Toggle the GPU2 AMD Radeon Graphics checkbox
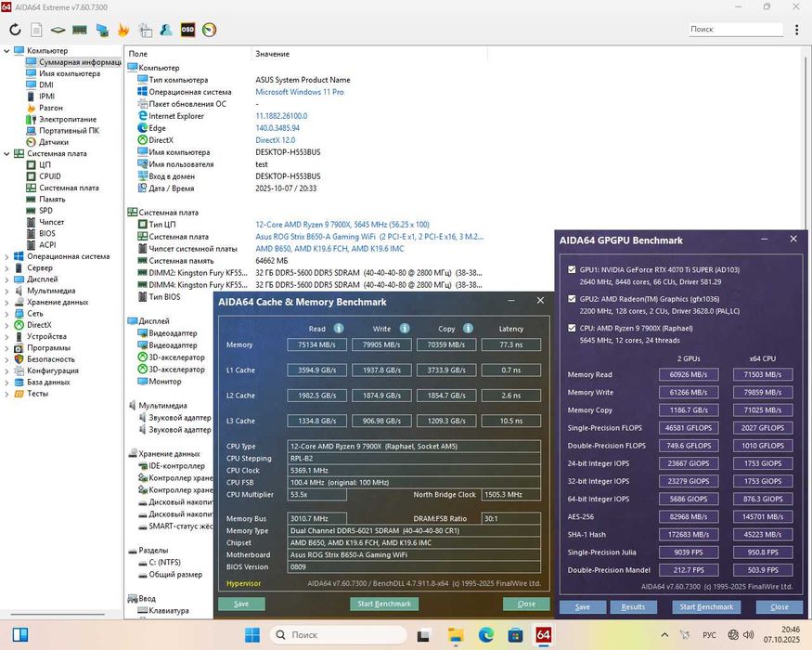Image resolution: width=812 pixels, height=650 pixels. pyautogui.click(x=572, y=299)
